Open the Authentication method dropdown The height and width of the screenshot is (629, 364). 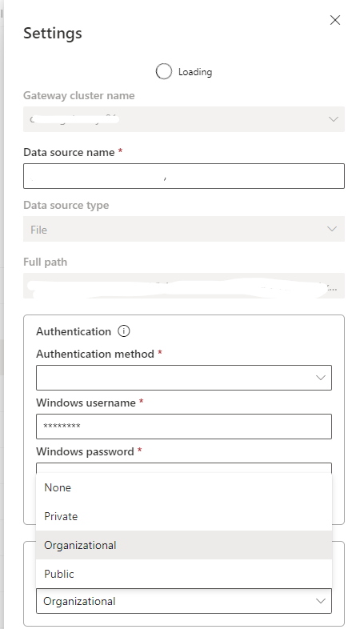(184, 378)
